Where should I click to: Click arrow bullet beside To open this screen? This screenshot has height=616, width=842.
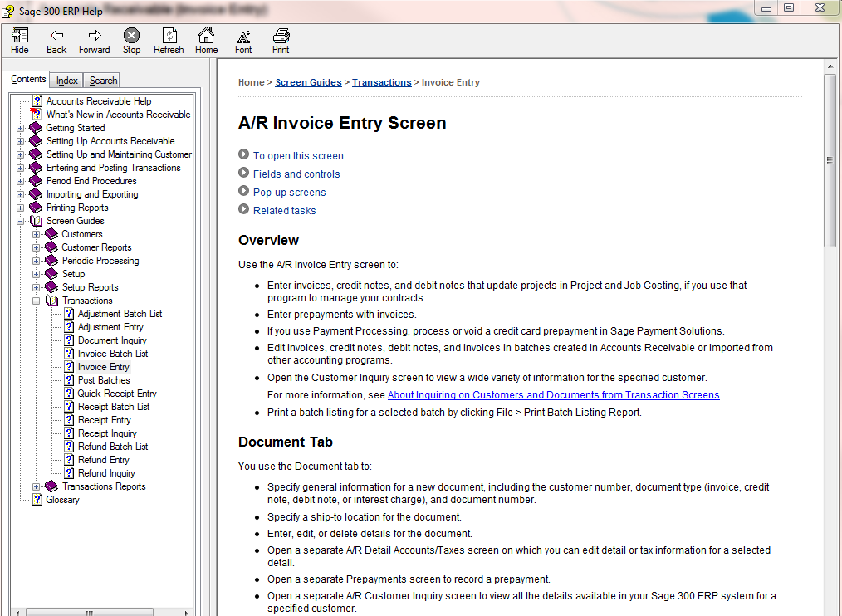[x=244, y=154]
